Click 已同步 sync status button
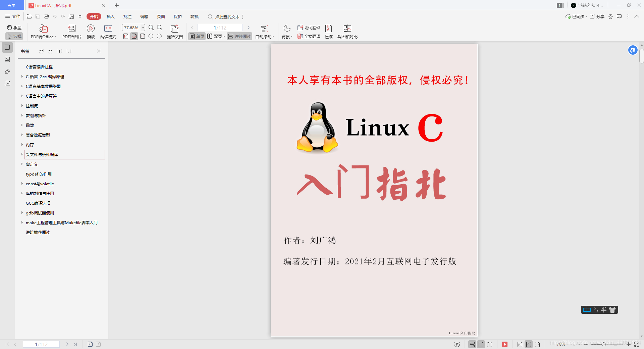 tap(576, 16)
